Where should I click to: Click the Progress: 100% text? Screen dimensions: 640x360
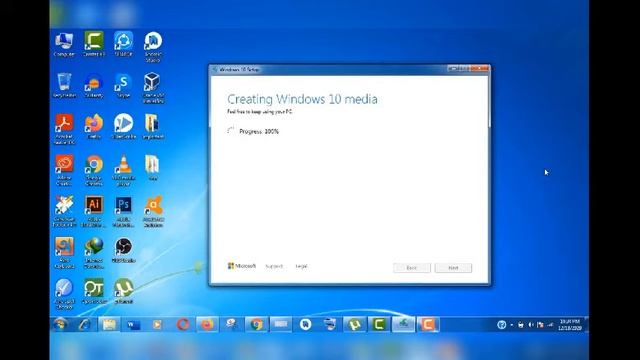pyautogui.click(x=259, y=131)
